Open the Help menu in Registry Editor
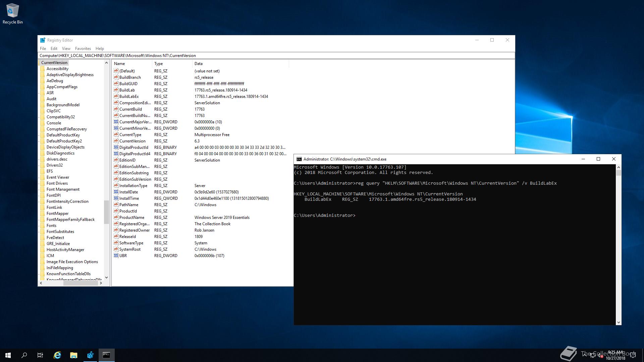Viewport: 644px width, 362px height. tap(100, 49)
